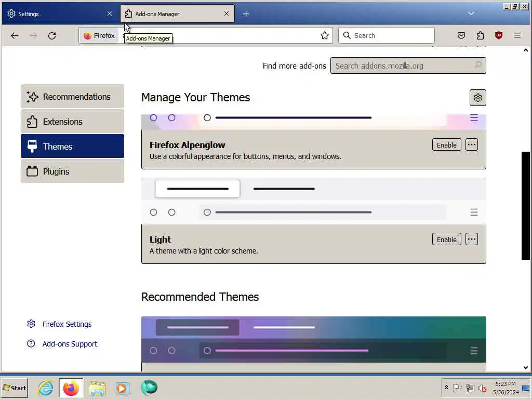Switch to the Settings tab

60,14
